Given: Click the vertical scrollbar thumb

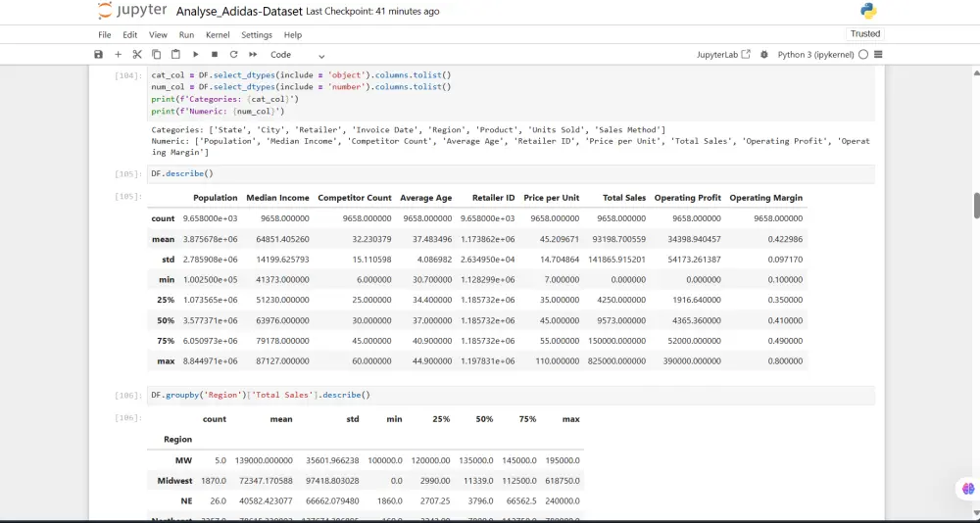Looking at the screenshot, I should 976,206.
